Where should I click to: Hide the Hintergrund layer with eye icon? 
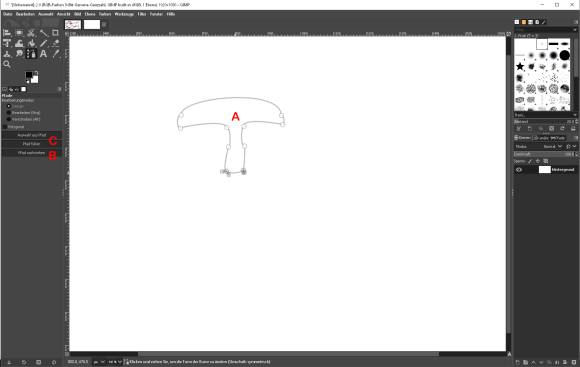click(x=519, y=170)
